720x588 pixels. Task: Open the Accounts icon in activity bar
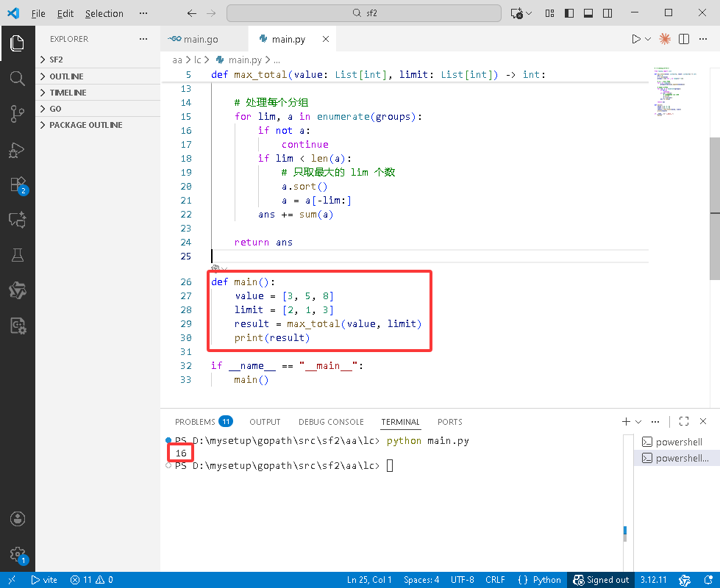tap(17, 519)
